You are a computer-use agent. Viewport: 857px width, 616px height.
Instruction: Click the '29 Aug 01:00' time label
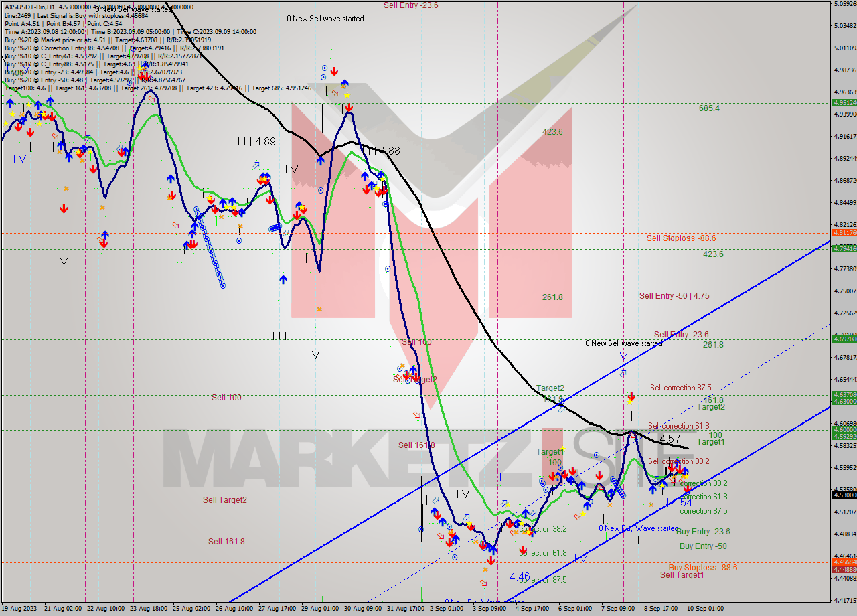point(319,609)
